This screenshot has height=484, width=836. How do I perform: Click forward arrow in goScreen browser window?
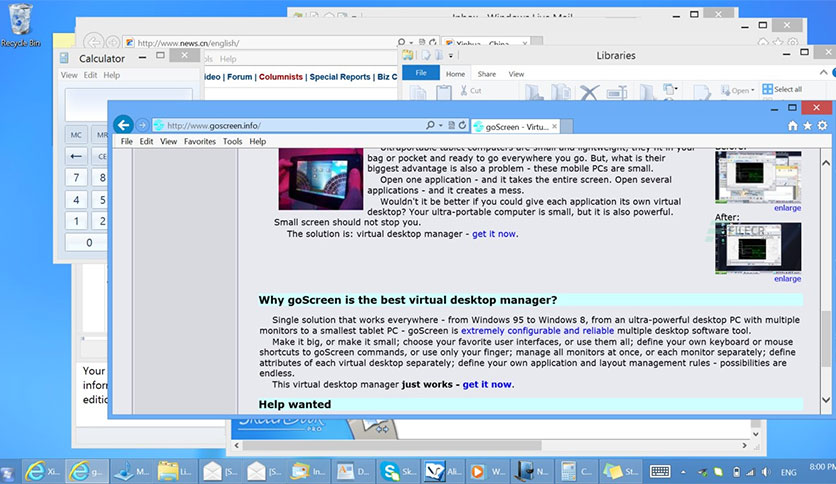[x=142, y=125]
